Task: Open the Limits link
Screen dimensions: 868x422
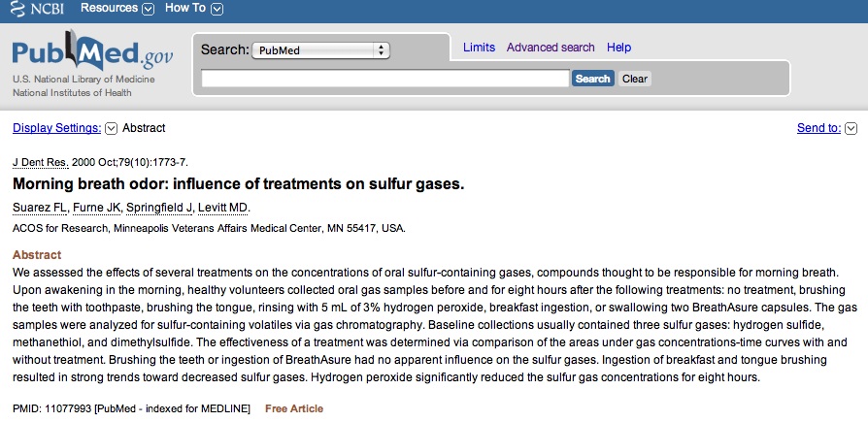Action: 479,48
